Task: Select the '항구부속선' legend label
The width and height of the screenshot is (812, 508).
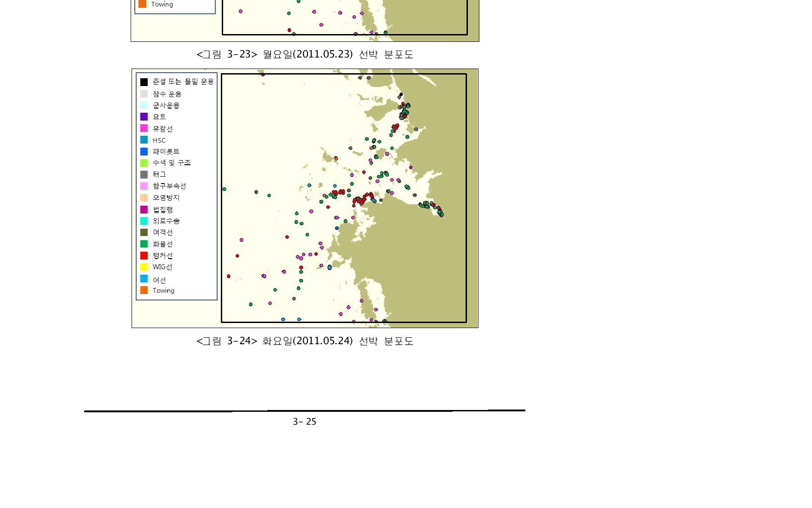Action: (x=169, y=186)
